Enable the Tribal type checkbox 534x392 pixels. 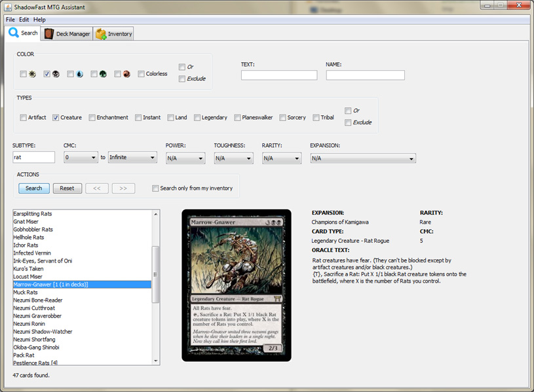pos(316,117)
